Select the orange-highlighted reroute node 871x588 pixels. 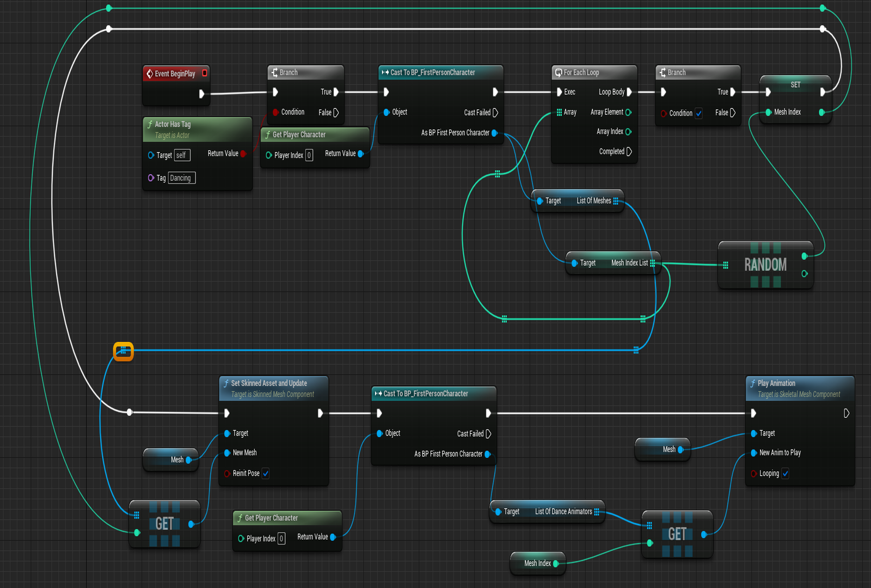[x=124, y=351]
